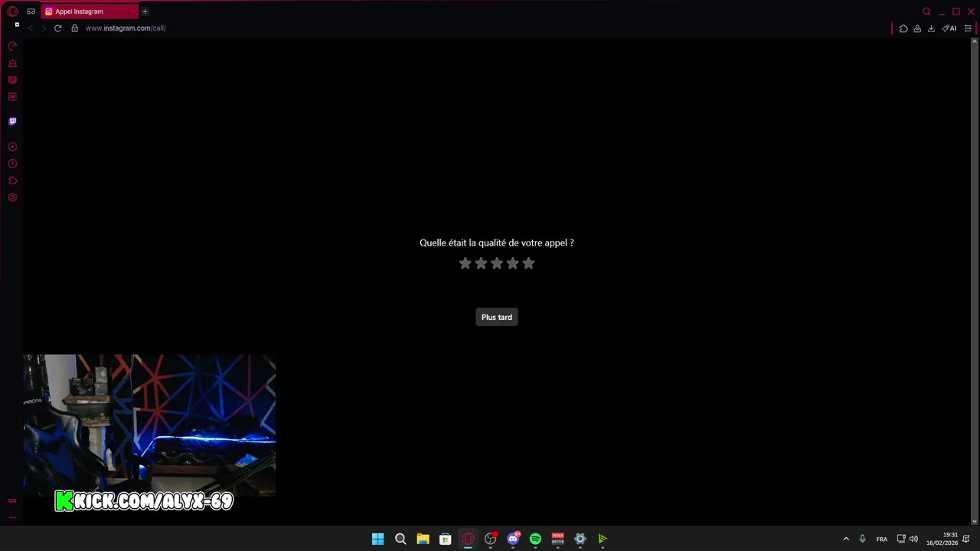This screenshot has width=980, height=551.
Task: Click the page scrollbar up arrow
Action: point(975,42)
